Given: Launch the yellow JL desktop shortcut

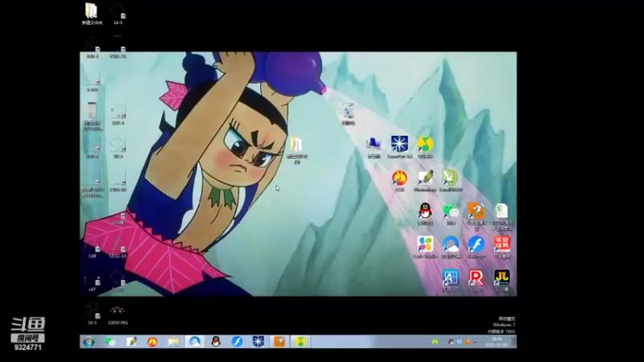Looking at the screenshot, I should 502,280.
